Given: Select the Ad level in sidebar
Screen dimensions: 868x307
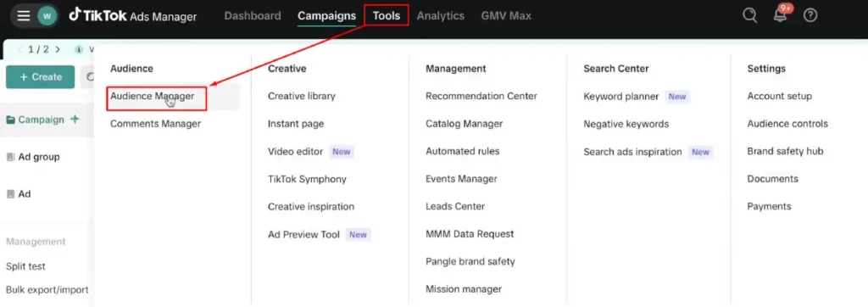Looking at the screenshot, I should pyautogui.click(x=25, y=194).
